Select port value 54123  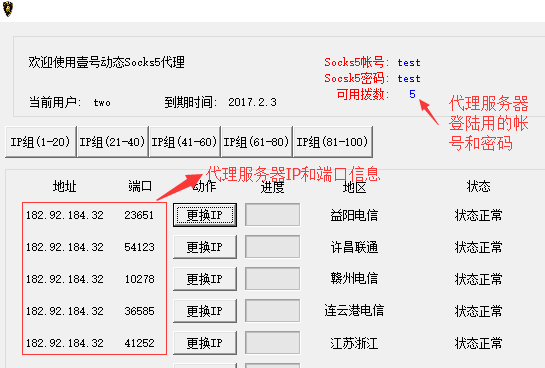(x=139, y=247)
